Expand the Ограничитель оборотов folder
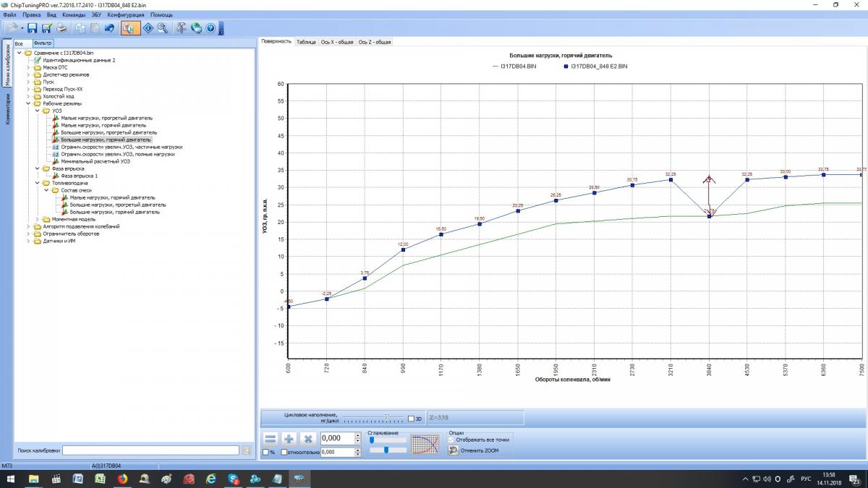Image resolution: width=868 pixels, height=488 pixels. click(x=28, y=234)
